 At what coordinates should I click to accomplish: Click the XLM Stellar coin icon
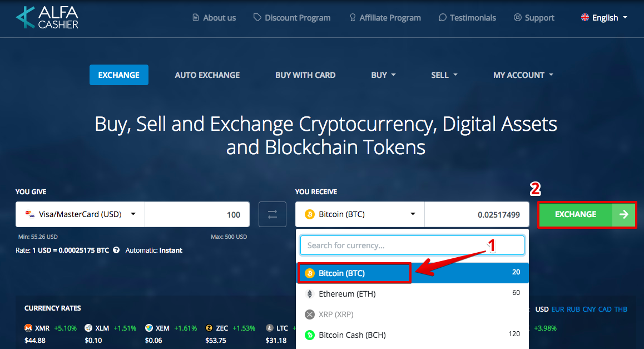pos(88,328)
